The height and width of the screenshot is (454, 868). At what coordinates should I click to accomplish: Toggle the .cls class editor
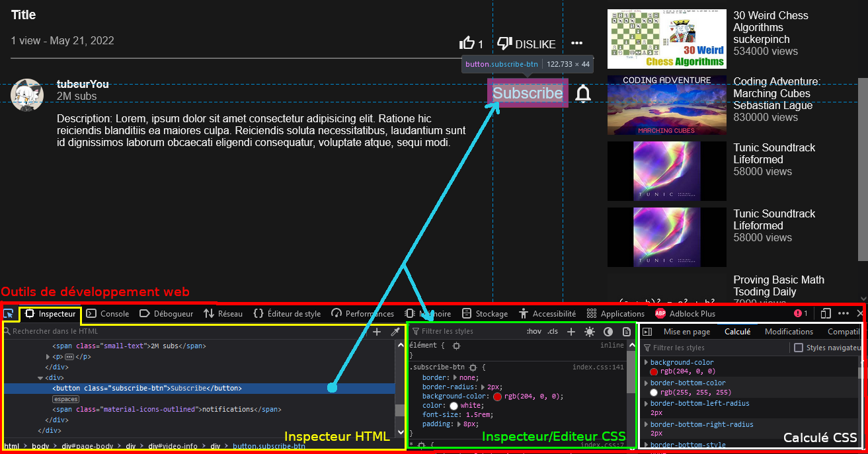point(552,331)
